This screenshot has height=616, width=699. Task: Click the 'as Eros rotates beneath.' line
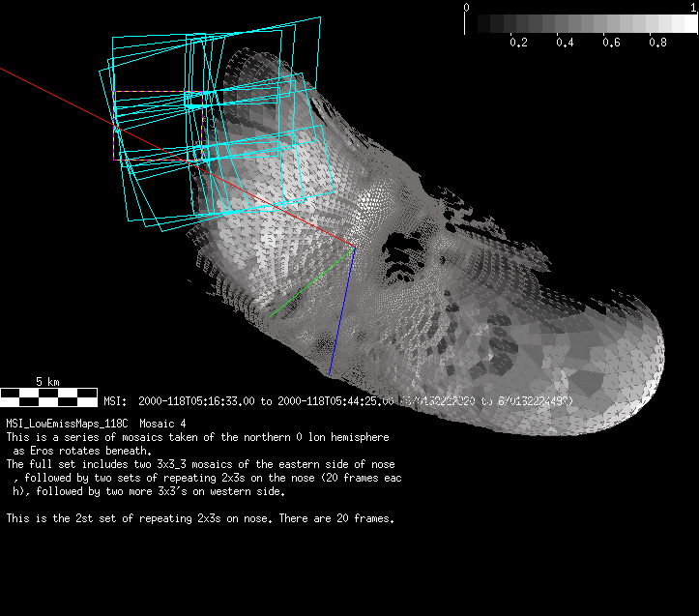tap(82, 451)
